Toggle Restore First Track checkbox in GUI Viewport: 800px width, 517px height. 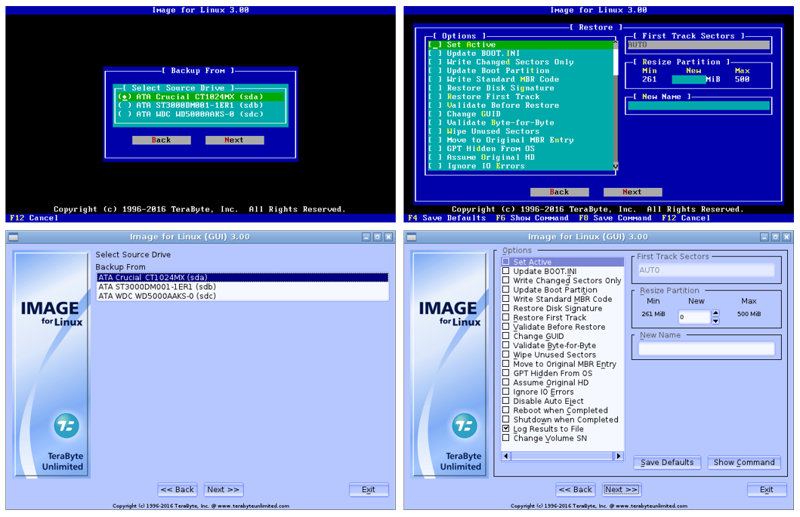[x=506, y=317]
